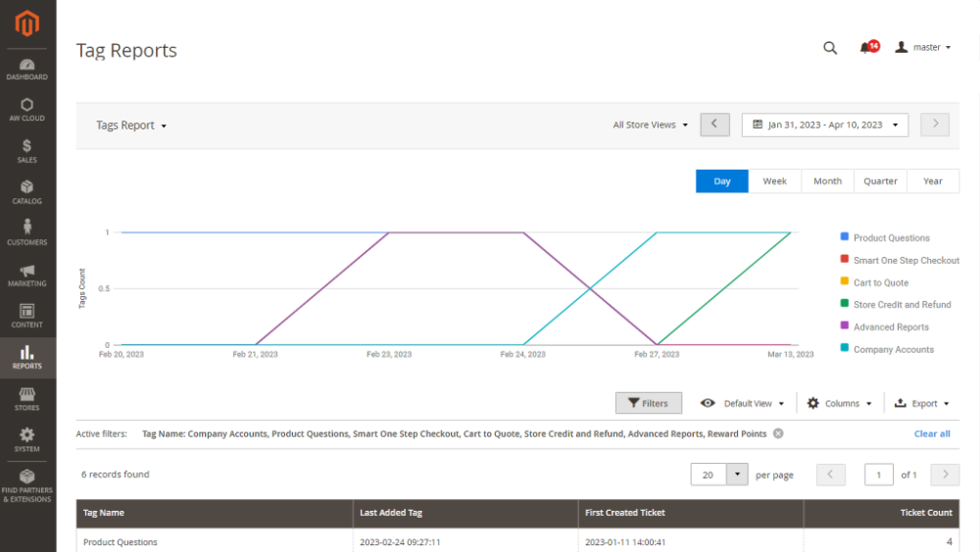Go to next date range

coord(935,125)
